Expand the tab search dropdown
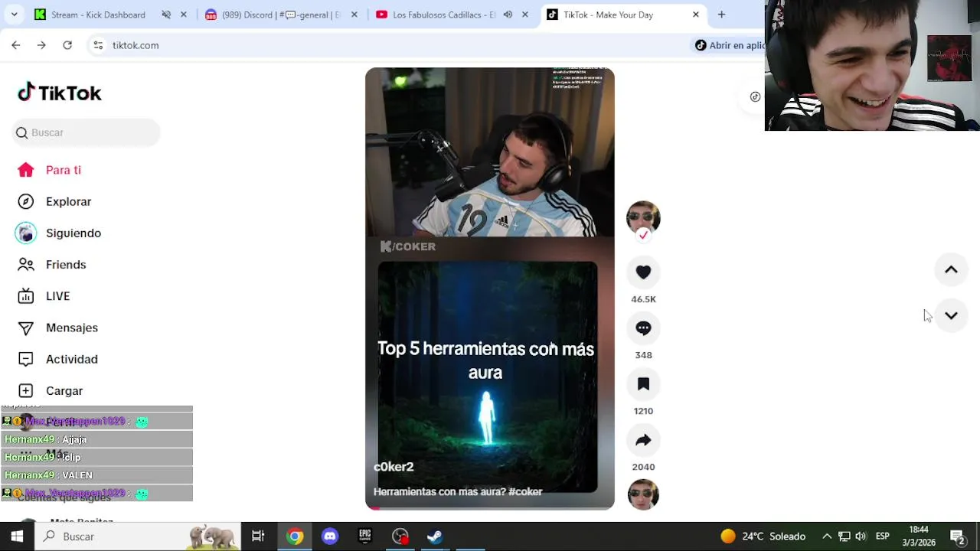 pos(14,15)
